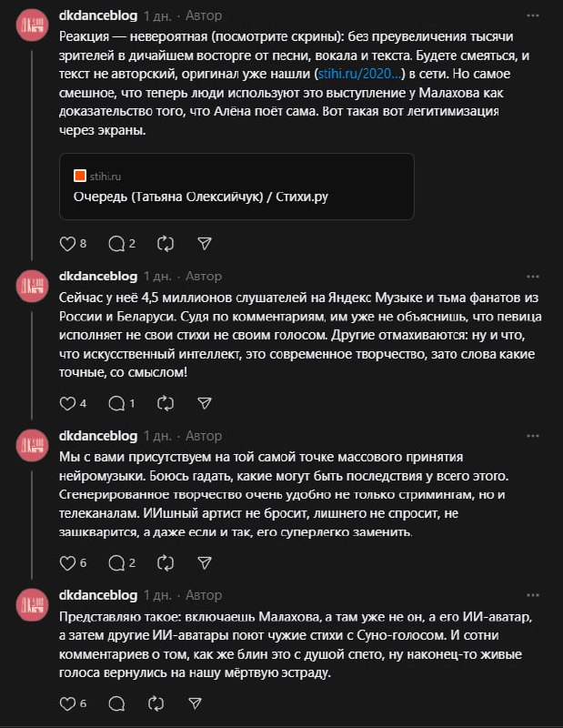Click the dkdanceblog avatar on the last post
Image resolution: width=563 pixels, height=728 pixels.
[x=34, y=604]
